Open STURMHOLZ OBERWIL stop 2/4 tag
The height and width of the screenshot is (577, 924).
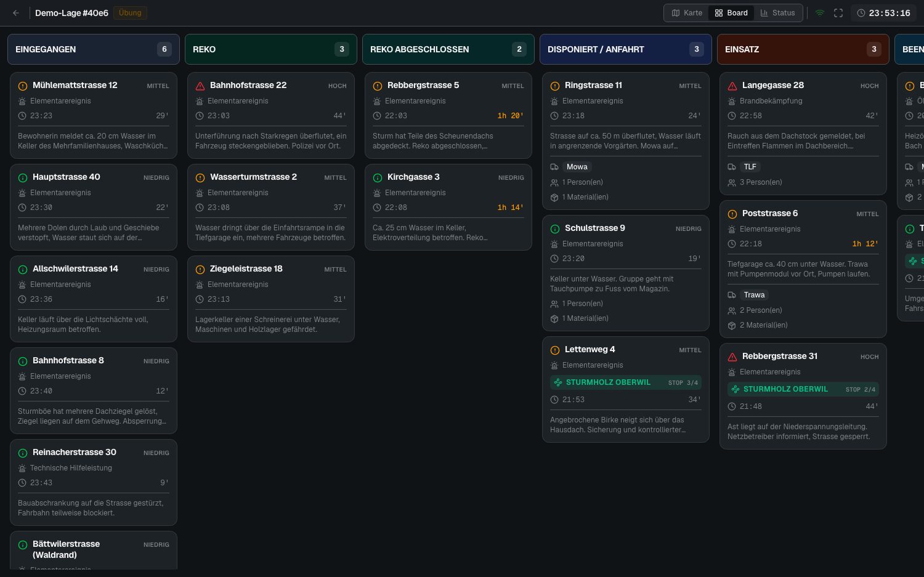tap(803, 389)
